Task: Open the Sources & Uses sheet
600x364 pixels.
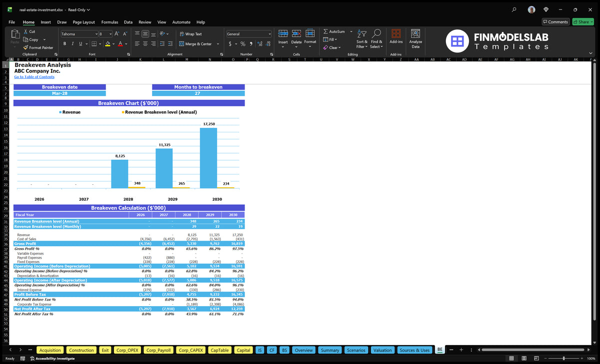Action: [x=414, y=350]
